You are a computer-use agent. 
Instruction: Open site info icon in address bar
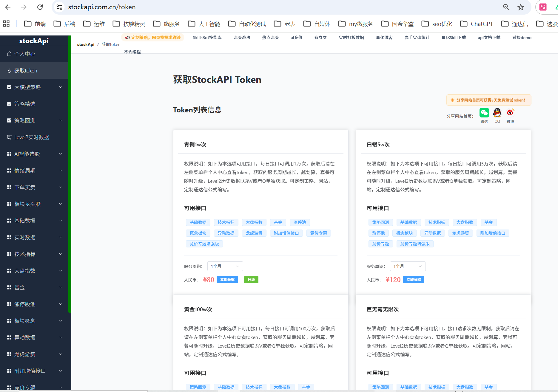pos(59,7)
